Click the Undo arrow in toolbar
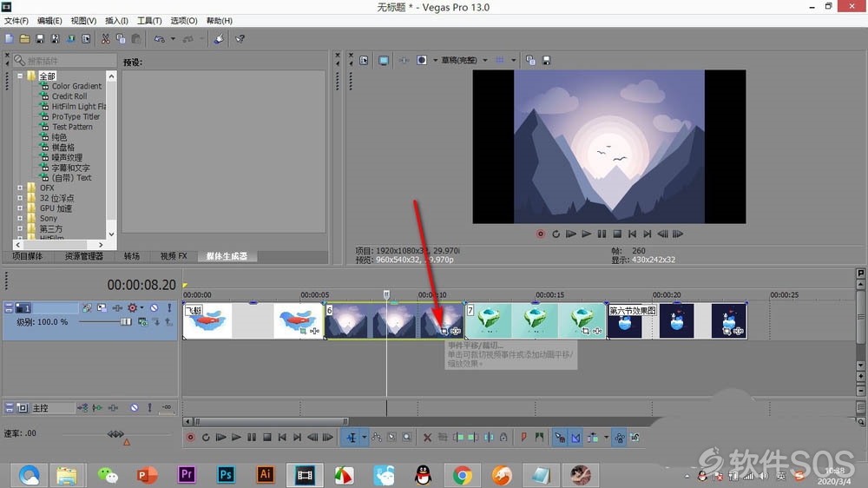This screenshot has height=488, width=868. [x=160, y=39]
